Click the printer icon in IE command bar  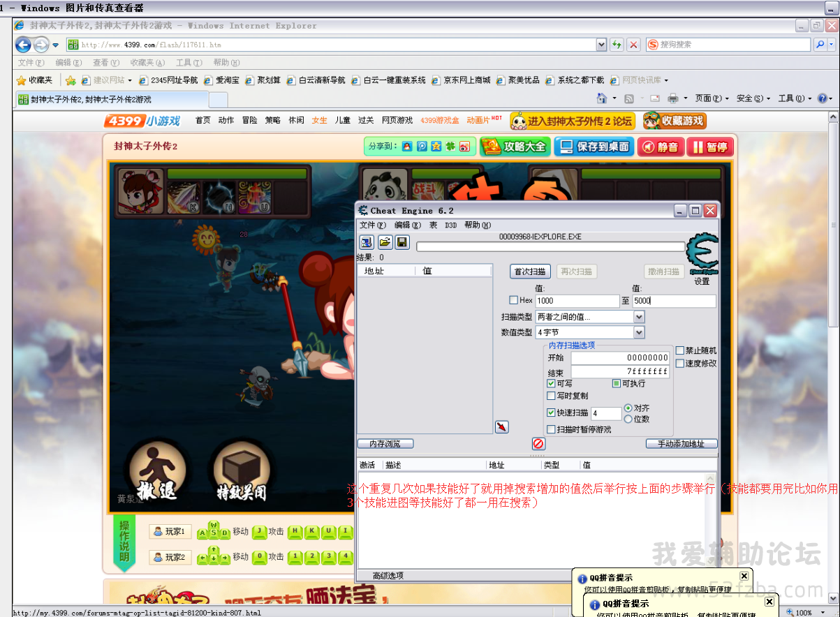point(673,98)
